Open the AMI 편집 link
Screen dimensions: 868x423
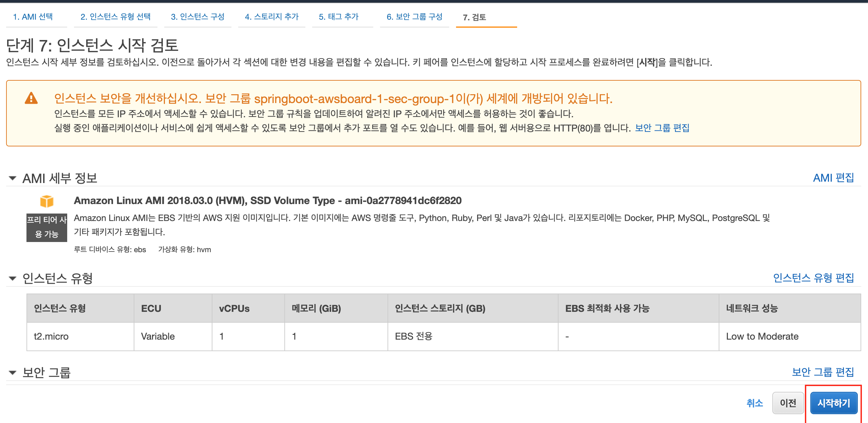(833, 178)
